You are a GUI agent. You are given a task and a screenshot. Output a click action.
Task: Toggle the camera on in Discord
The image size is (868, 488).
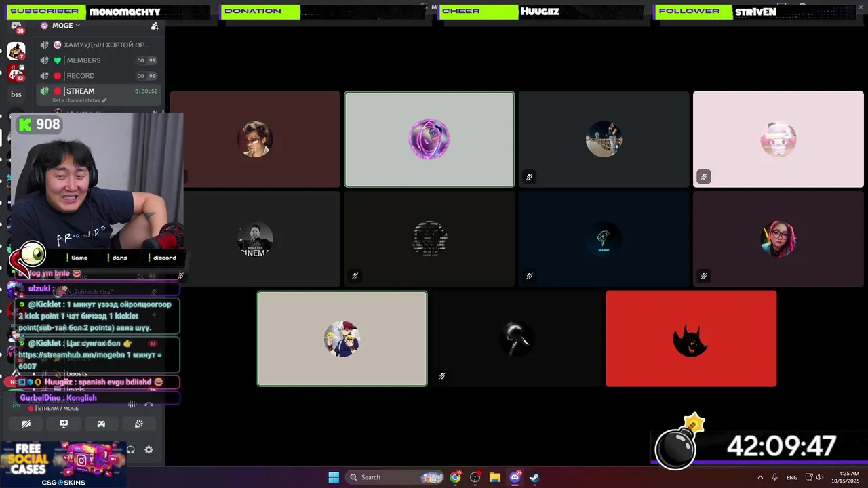[x=26, y=424]
